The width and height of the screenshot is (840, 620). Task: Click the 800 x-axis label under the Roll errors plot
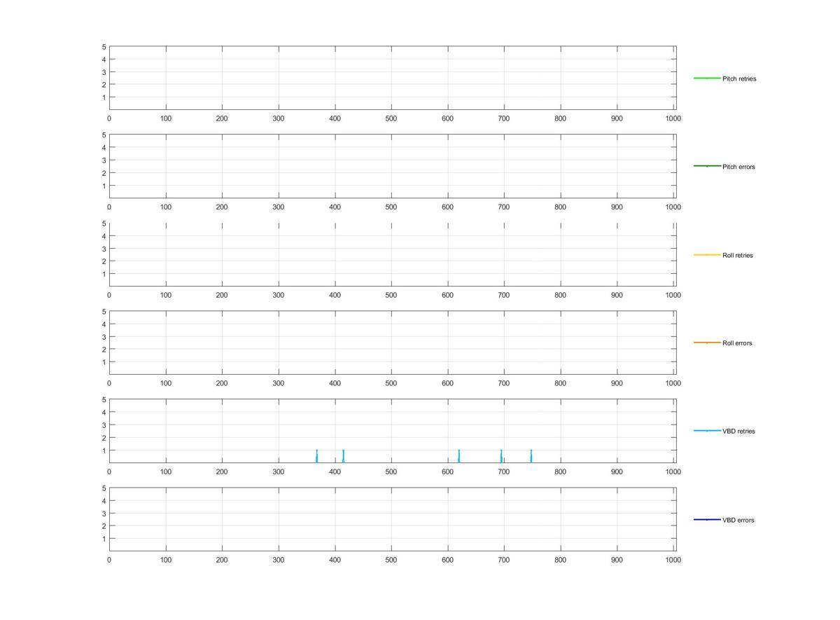tap(560, 384)
